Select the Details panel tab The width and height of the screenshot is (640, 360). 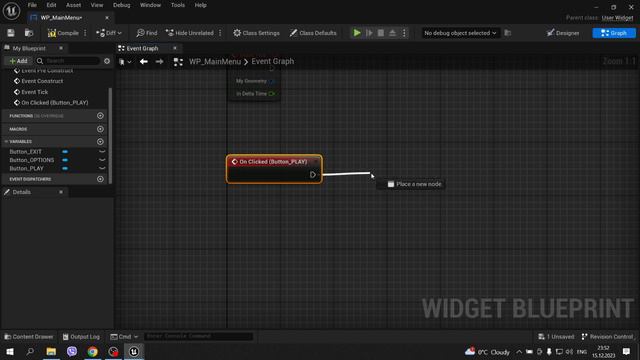point(21,192)
